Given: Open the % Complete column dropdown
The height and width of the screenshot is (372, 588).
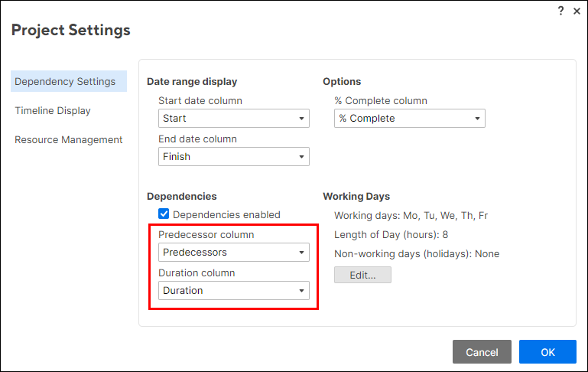Looking at the screenshot, I should tap(409, 119).
